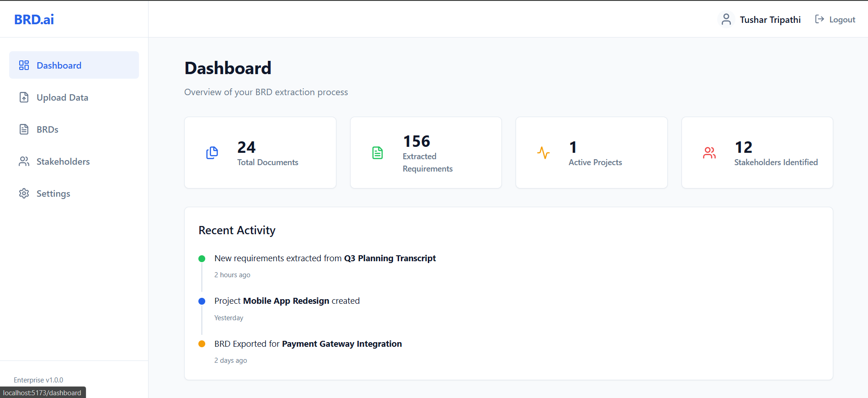Click the user avatar icon
Image resolution: width=868 pixels, height=398 pixels.
click(x=726, y=20)
